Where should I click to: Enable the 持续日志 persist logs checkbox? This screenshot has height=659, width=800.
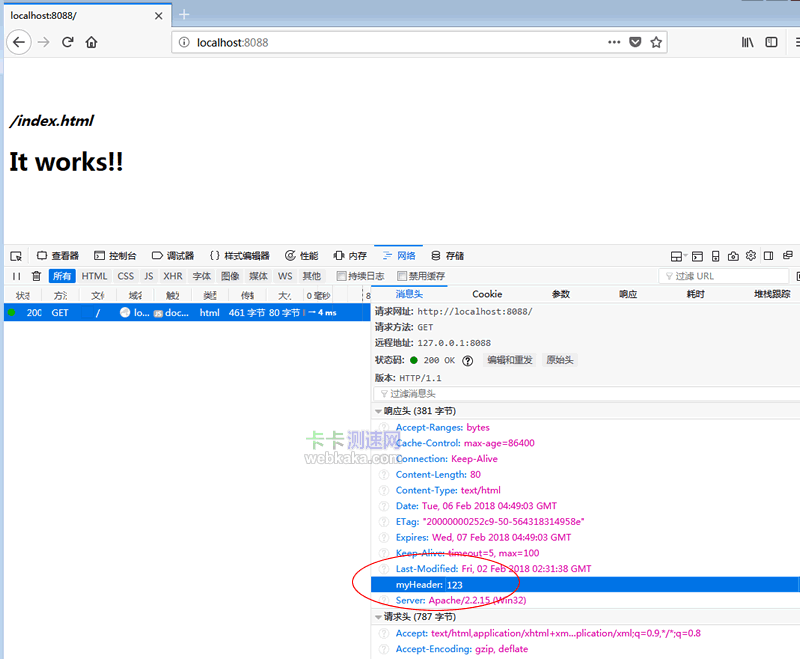342,276
